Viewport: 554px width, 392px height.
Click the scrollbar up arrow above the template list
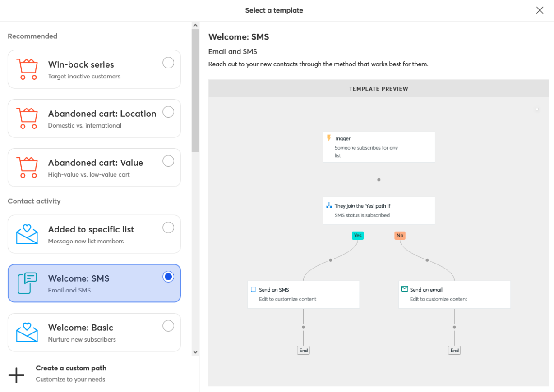pos(195,25)
